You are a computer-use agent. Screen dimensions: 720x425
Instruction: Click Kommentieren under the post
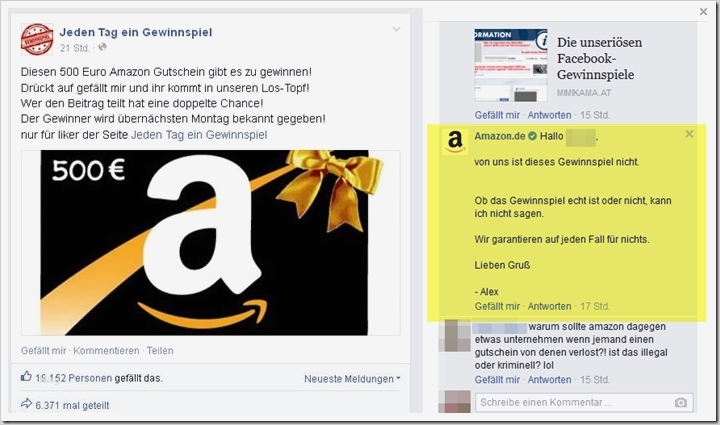[x=106, y=351]
